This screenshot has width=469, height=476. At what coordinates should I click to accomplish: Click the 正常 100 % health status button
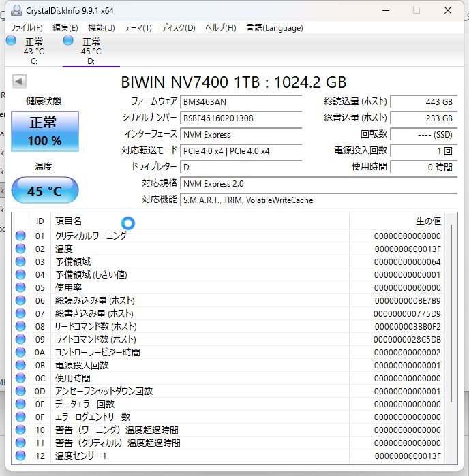click(45, 131)
